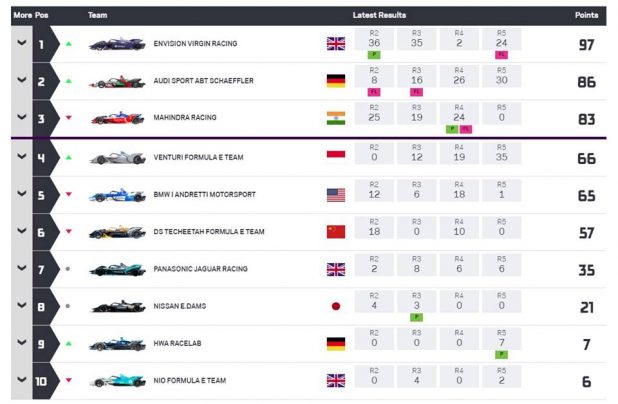Click the Venturi Formula E car icon
The image size is (618, 404).
[x=116, y=157]
